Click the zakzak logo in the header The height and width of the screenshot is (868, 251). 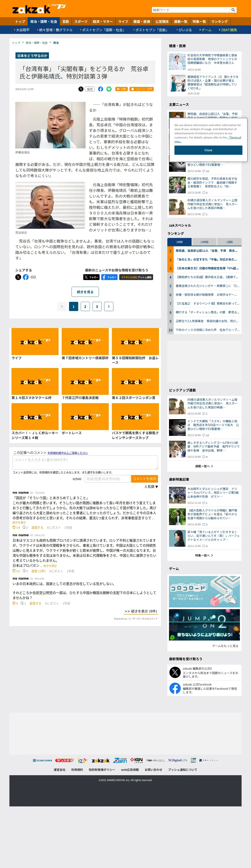pyautogui.click(x=39, y=9)
